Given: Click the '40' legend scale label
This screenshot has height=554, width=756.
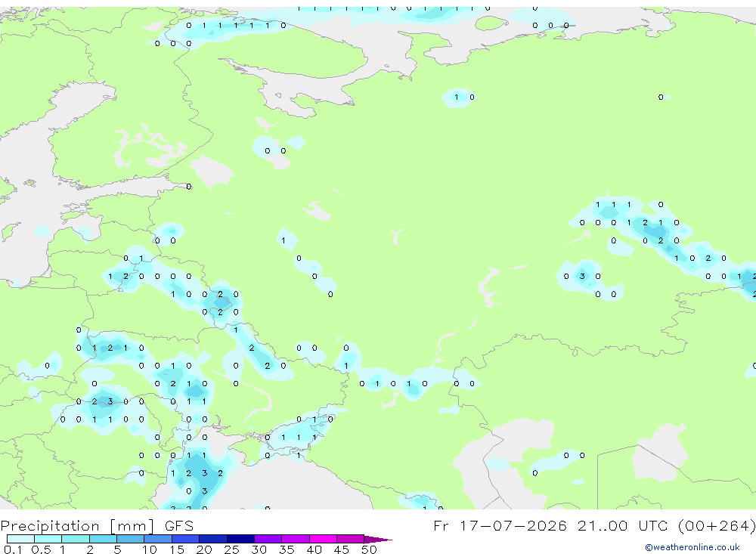Looking at the screenshot, I should 314,549.
